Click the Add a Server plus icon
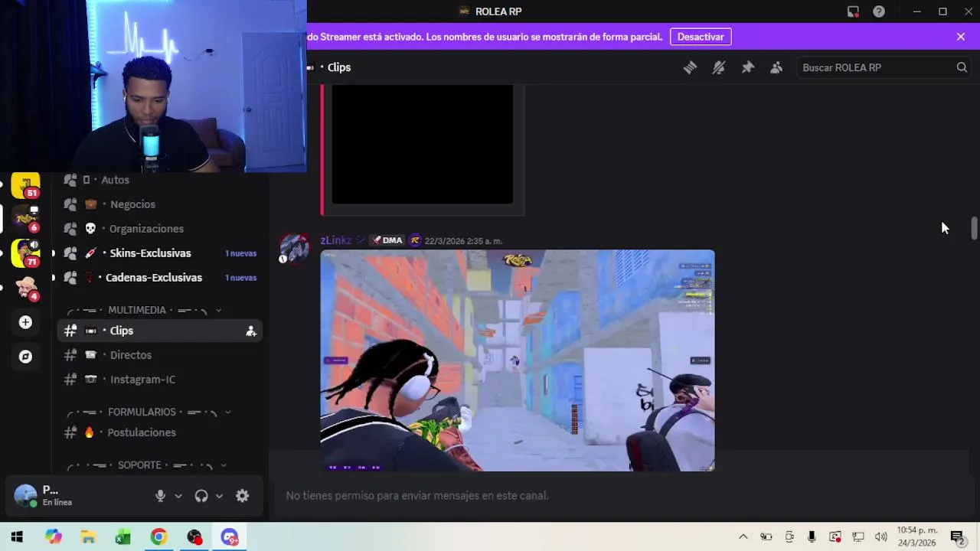The height and width of the screenshot is (551, 980). point(25,322)
